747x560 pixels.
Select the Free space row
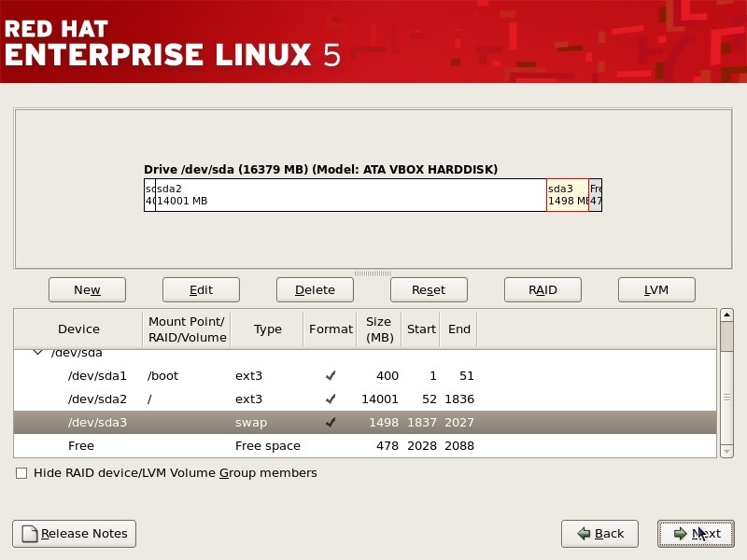click(365, 446)
